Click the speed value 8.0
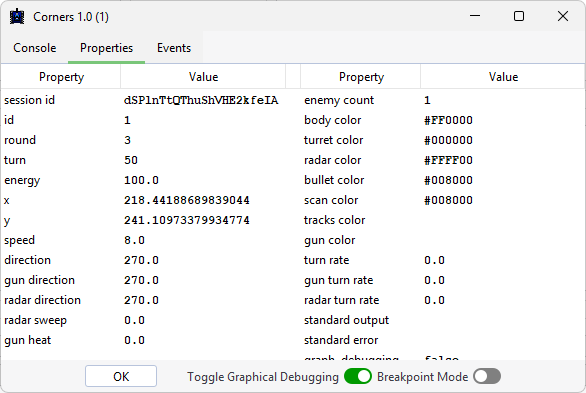 pos(134,240)
